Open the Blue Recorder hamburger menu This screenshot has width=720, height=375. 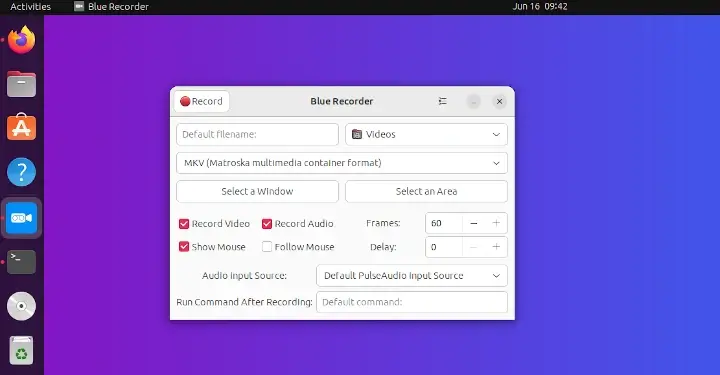point(442,101)
